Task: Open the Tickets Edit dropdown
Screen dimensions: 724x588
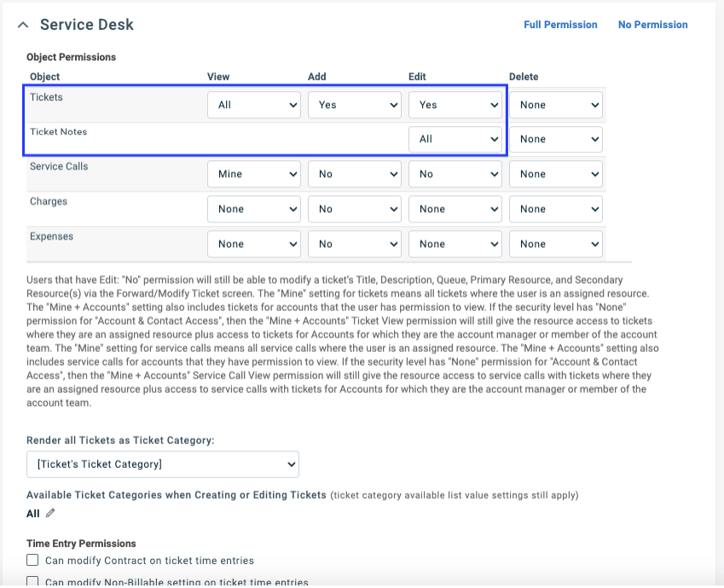Action: [x=455, y=105]
